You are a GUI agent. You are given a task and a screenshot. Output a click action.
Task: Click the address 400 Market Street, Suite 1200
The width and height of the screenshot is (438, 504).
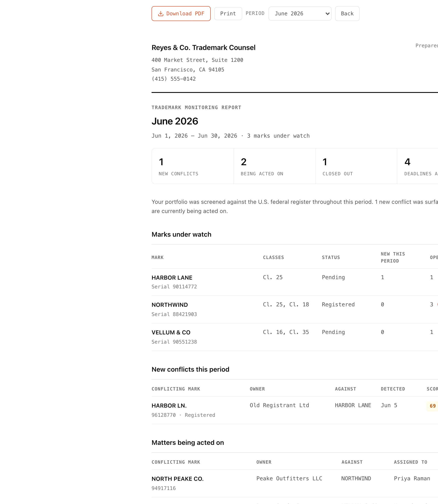(197, 60)
